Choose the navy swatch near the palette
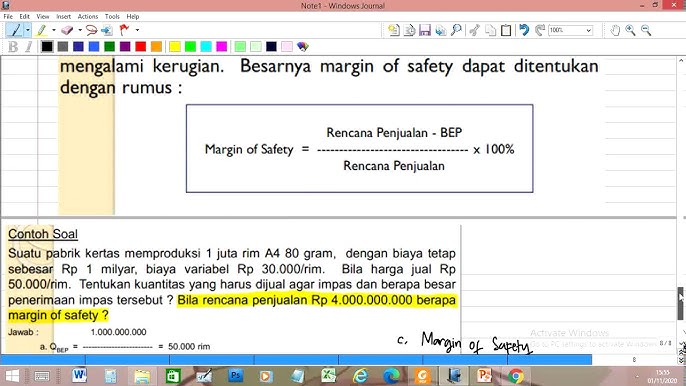 (271, 46)
